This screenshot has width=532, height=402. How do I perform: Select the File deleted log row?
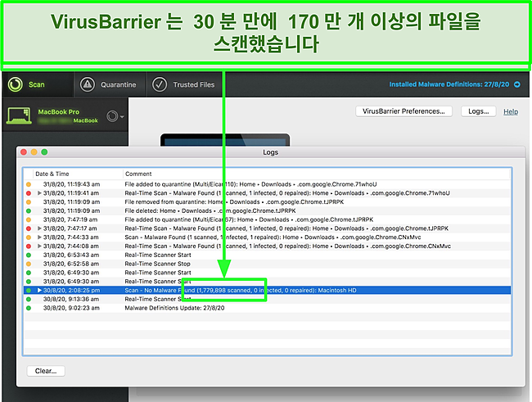(268, 210)
